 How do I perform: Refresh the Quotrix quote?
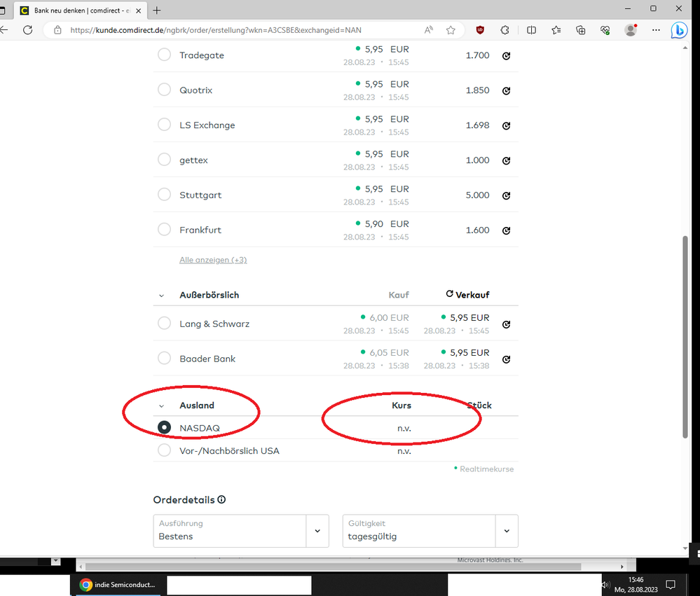click(x=506, y=90)
